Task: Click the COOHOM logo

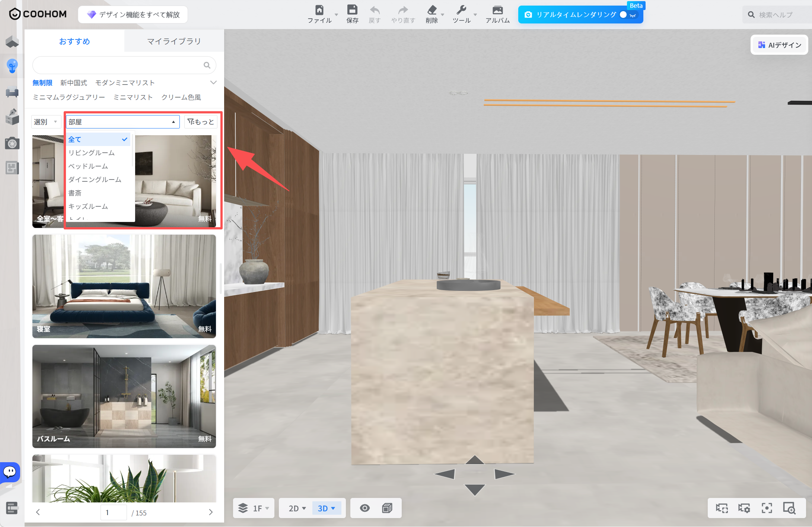Action: 38,14
